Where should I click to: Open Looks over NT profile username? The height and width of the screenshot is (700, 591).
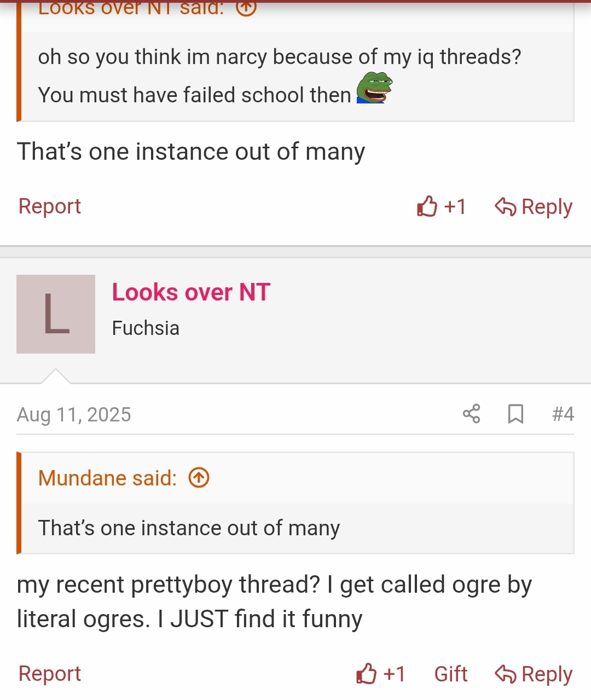191,292
